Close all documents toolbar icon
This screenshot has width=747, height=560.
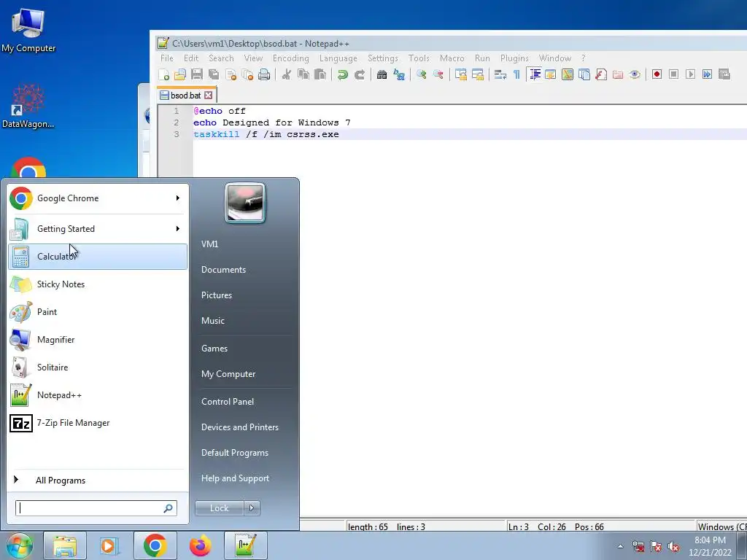[x=248, y=74]
